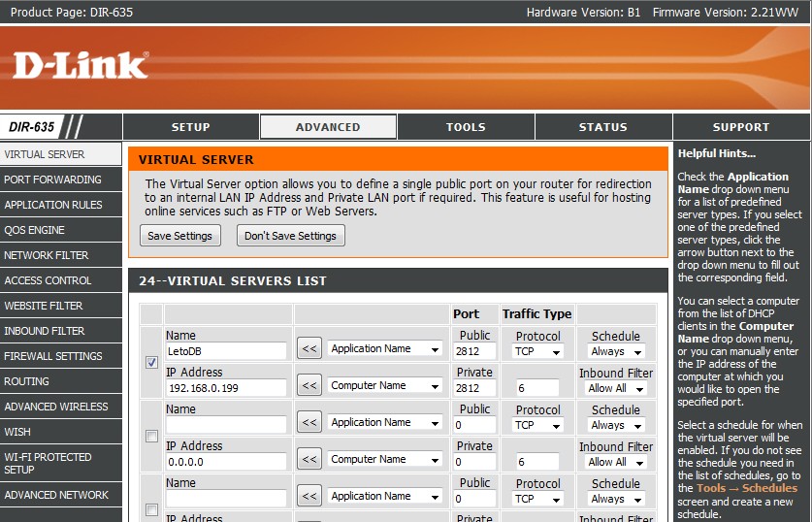This screenshot has height=522, width=812.
Task: Click Private port field in second row
Action: pos(474,462)
